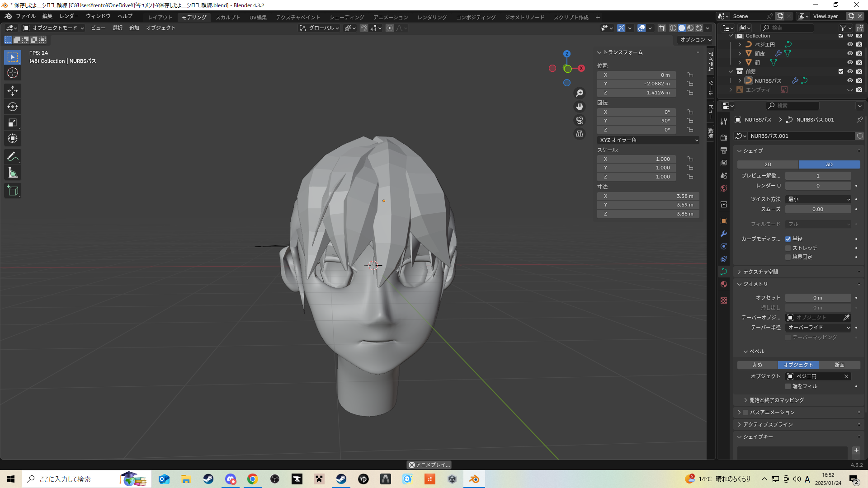Click the Add Cube tool icon
868x488 pixels.
(x=13, y=191)
